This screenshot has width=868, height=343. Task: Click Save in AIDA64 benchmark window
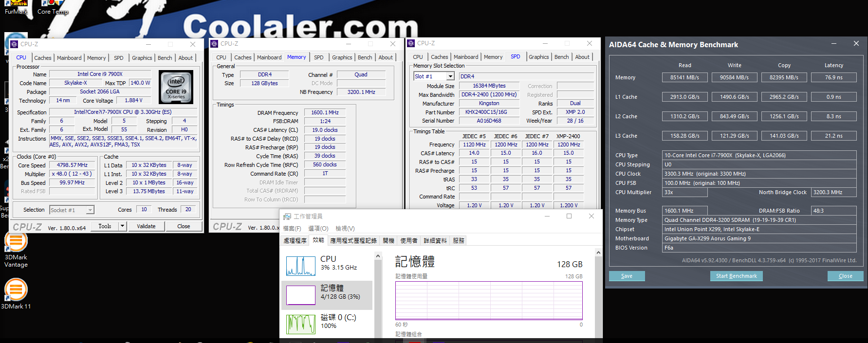click(x=627, y=276)
